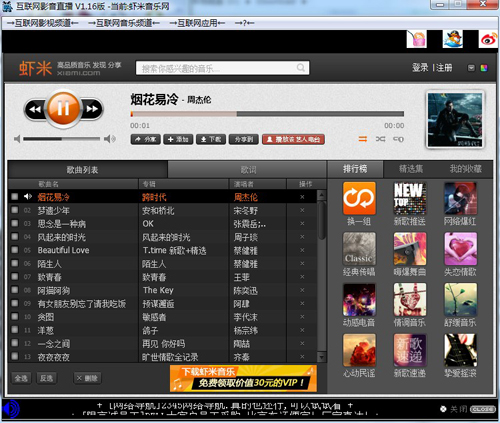Click the 全选 select all button
Screen dimensions: 500x423
point(21,378)
